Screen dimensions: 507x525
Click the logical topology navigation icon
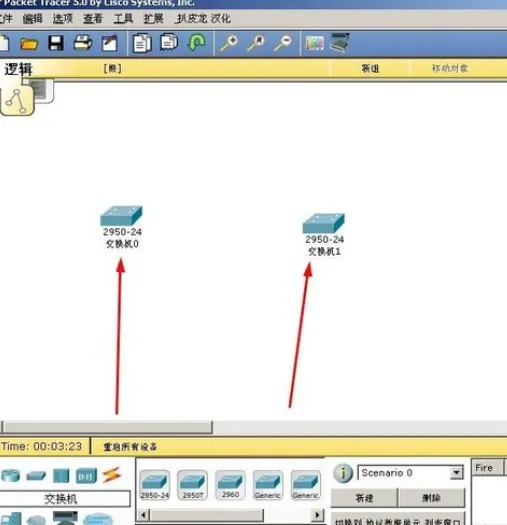point(17,101)
